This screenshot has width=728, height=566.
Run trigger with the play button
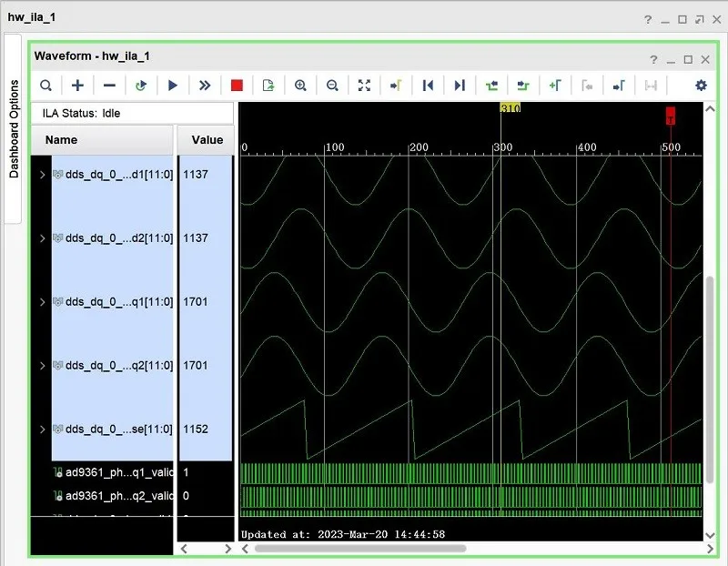coord(173,86)
